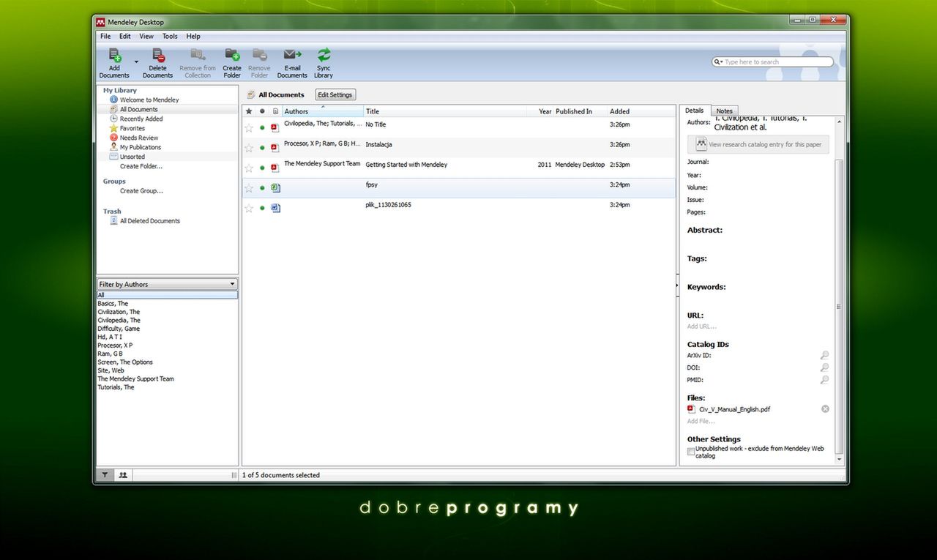Click the favorites star column header

(249, 111)
